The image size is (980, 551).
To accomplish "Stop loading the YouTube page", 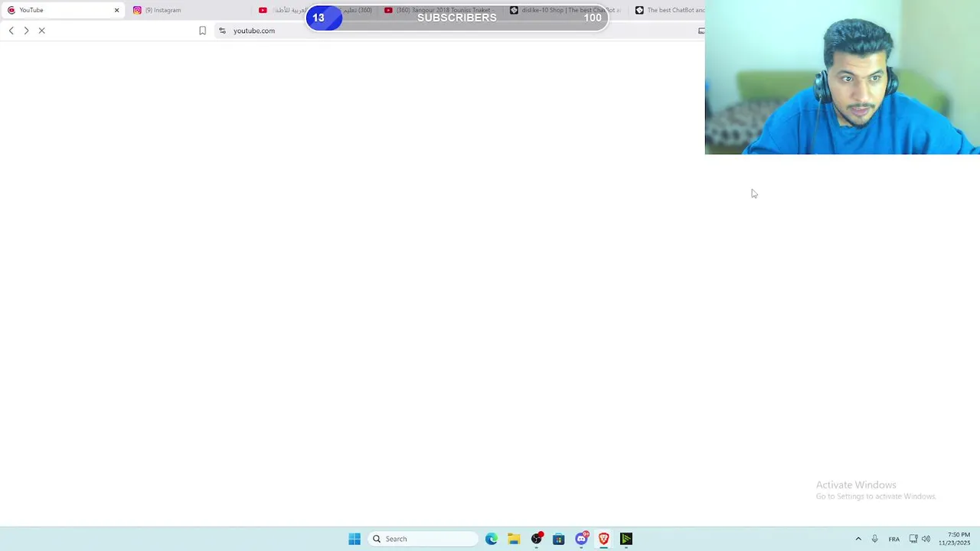I will (42, 31).
